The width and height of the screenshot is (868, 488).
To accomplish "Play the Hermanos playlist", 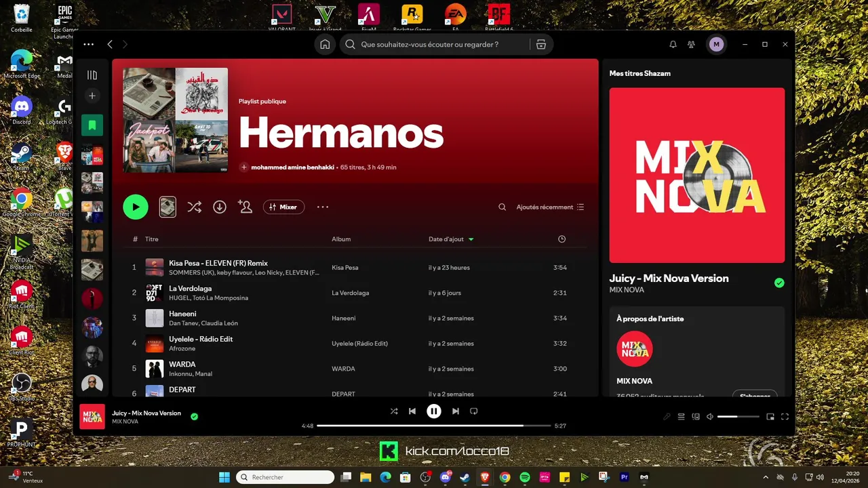I will [136, 207].
